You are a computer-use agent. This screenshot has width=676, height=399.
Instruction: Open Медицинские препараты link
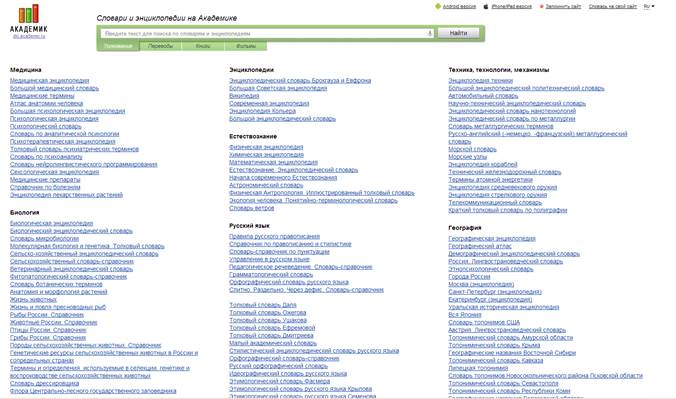point(45,179)
